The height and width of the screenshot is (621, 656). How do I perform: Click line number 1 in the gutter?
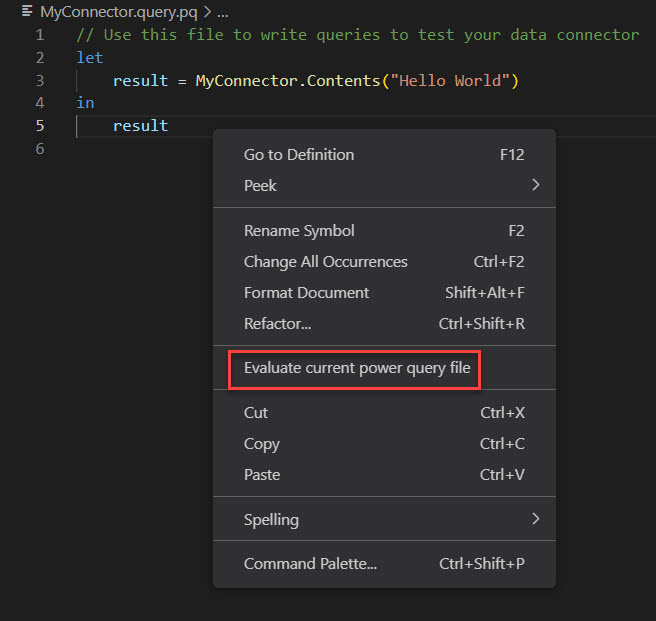pos(40,35)
